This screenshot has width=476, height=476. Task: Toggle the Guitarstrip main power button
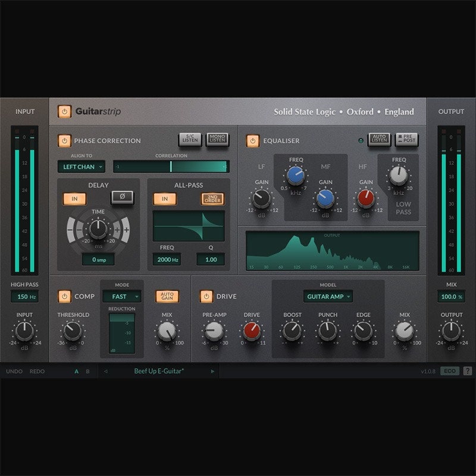pos(64,111)
